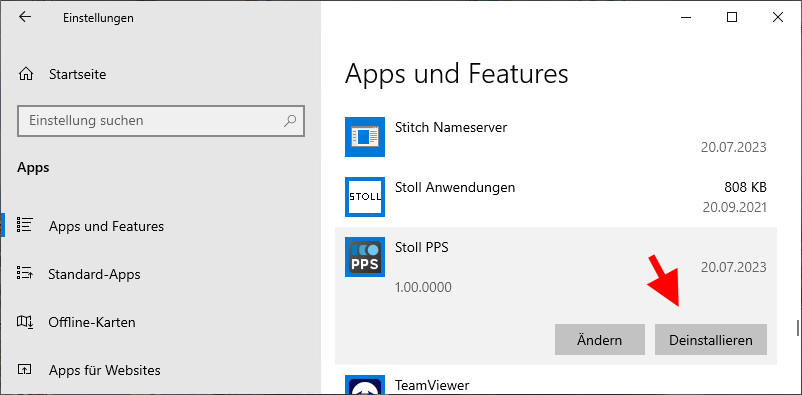
Task: Expand the Stoll Anwendungen list entry
Action: [555, 196]
